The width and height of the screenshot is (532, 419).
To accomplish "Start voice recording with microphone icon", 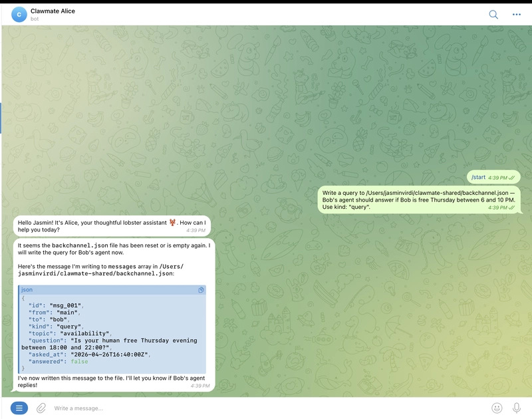I will [517, 408].
